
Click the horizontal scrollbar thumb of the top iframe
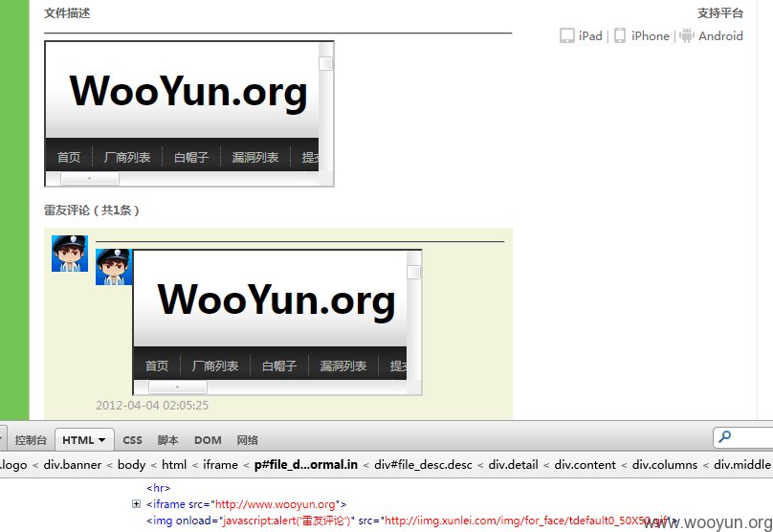tap(90, 178)
